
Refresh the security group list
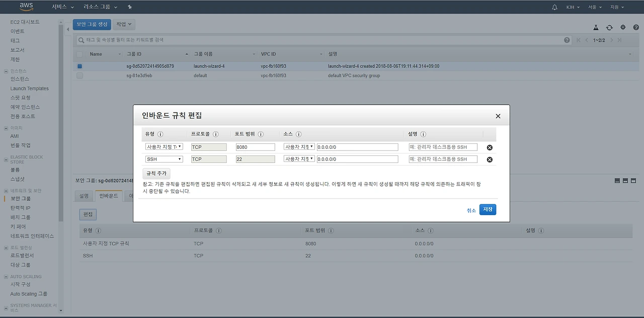[609, 28]
